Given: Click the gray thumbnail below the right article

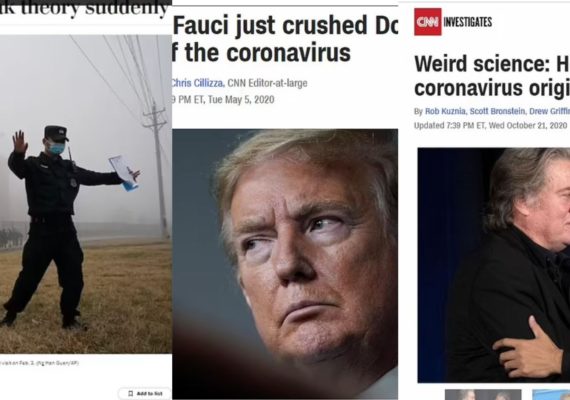Looking at the screenshot, I should click(483, 395).
